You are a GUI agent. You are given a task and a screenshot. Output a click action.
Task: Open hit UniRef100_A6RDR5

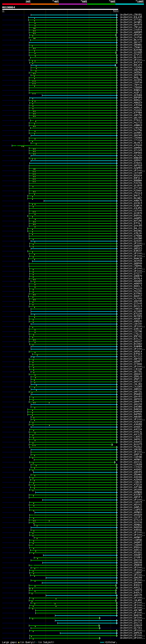coord(131,32)
